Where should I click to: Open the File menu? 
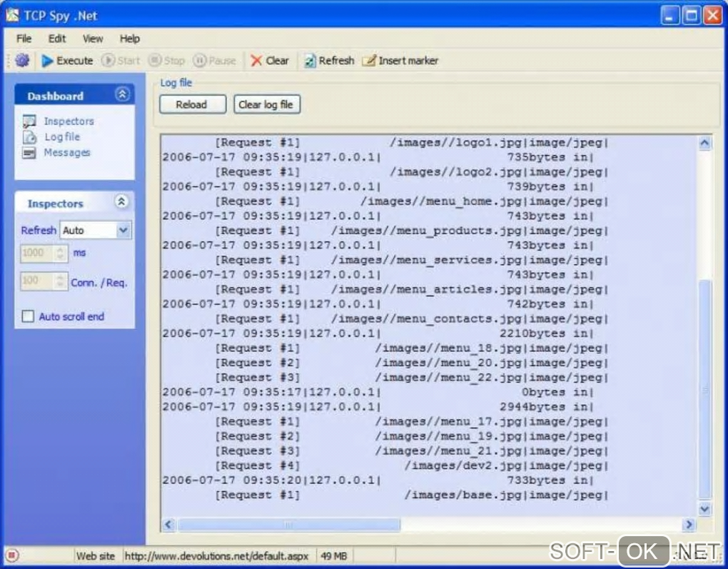coord(24,39)
